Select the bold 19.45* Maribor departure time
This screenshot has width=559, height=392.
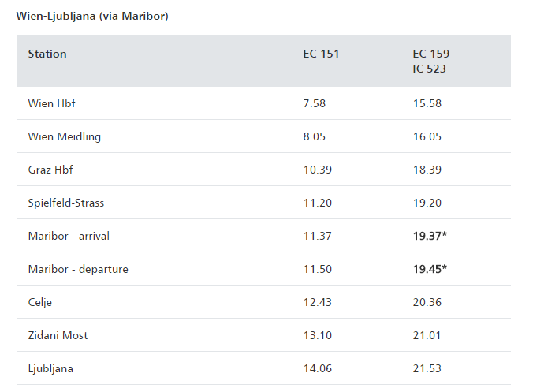pos(430,269)
